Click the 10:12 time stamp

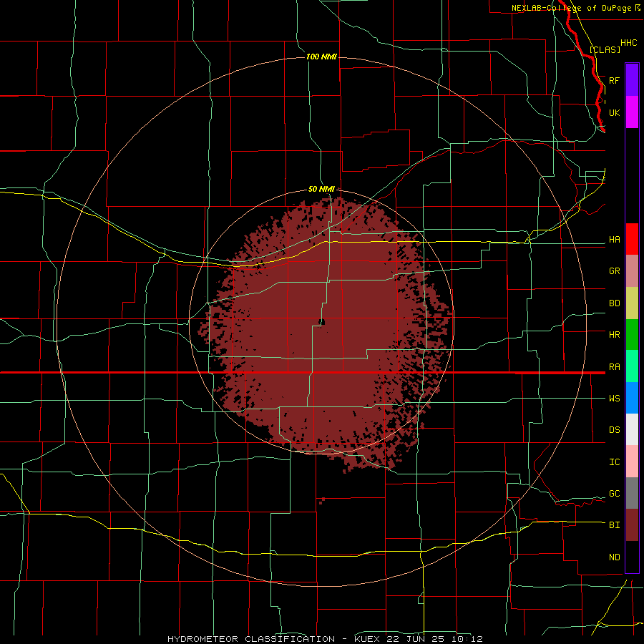pos(468,639)
